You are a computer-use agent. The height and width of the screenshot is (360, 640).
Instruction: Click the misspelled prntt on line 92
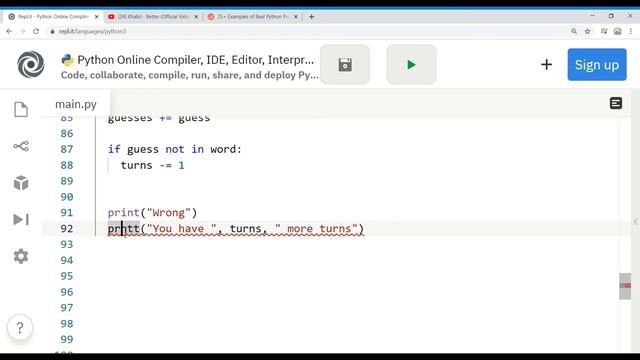pyautogui.click(x=124, y=229)
